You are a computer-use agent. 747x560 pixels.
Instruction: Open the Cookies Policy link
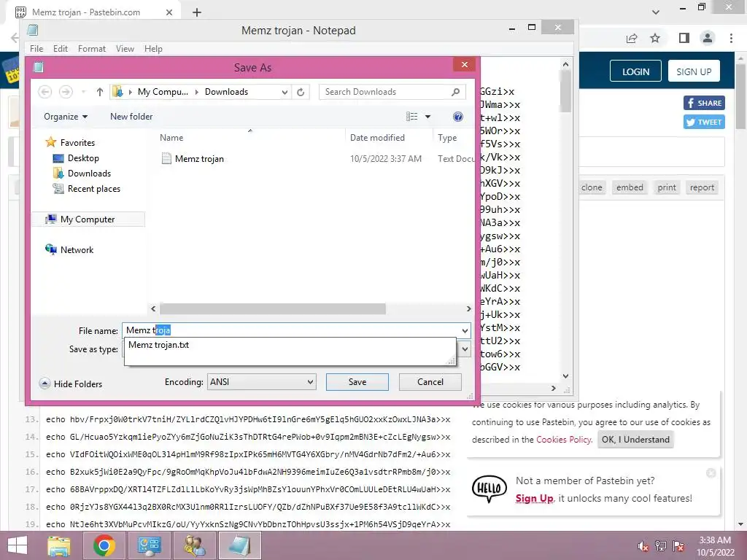[564, 440]
